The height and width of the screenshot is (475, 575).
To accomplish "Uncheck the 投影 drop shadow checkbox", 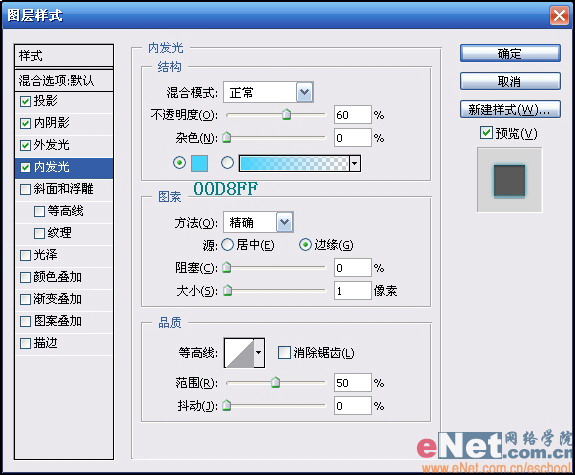I will coord(25,101).
